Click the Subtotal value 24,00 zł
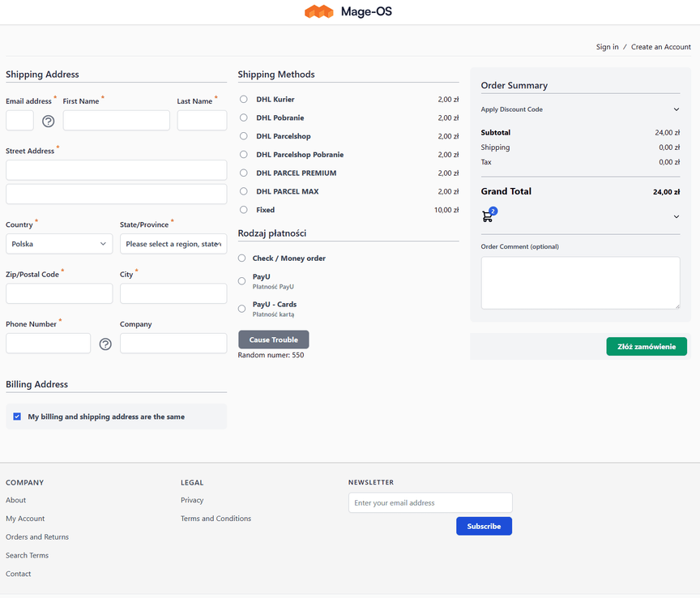The image size is (700, 598). pyautogui.click(x=667, y=133)
